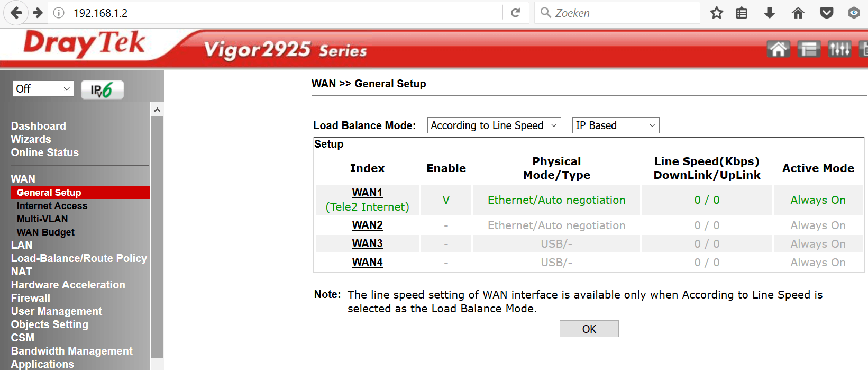Bookmark this page with the star icon
Screen dimensions: 868x370
[717, 13]
